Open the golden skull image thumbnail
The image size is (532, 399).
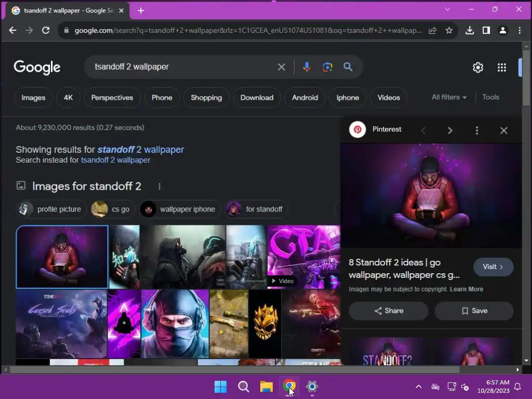(265, 324)
